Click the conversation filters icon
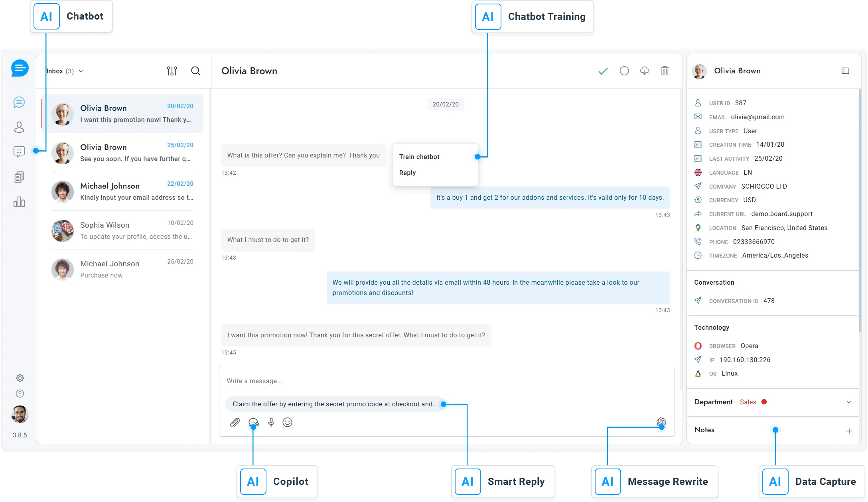868x502 pixels. [x=172, y=71]
